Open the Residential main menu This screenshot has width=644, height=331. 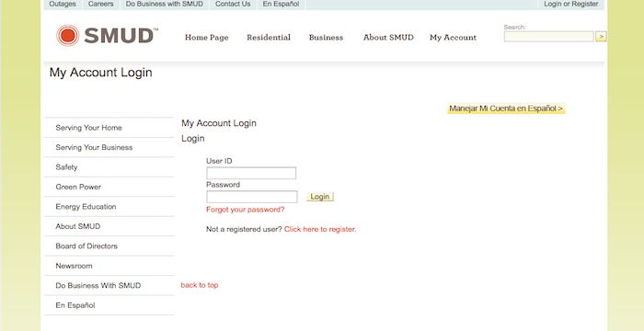click(x=269, y=38)
